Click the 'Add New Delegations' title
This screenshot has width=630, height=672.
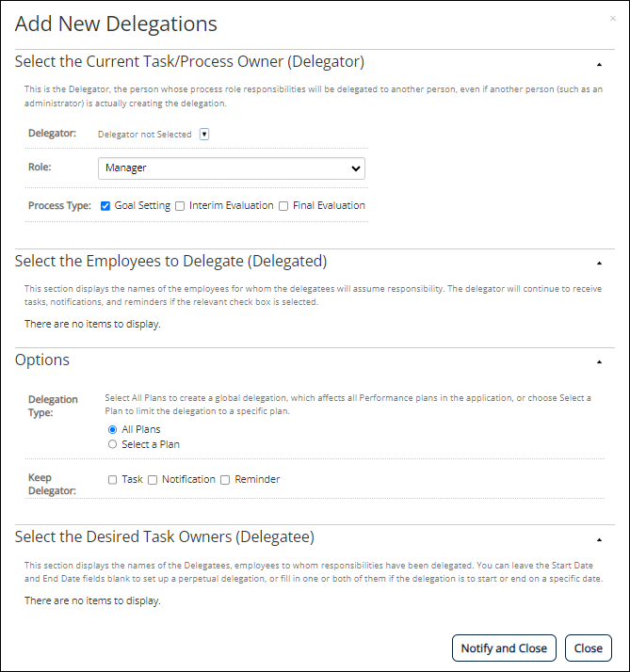pyautogui.click(x=116, y=24)
